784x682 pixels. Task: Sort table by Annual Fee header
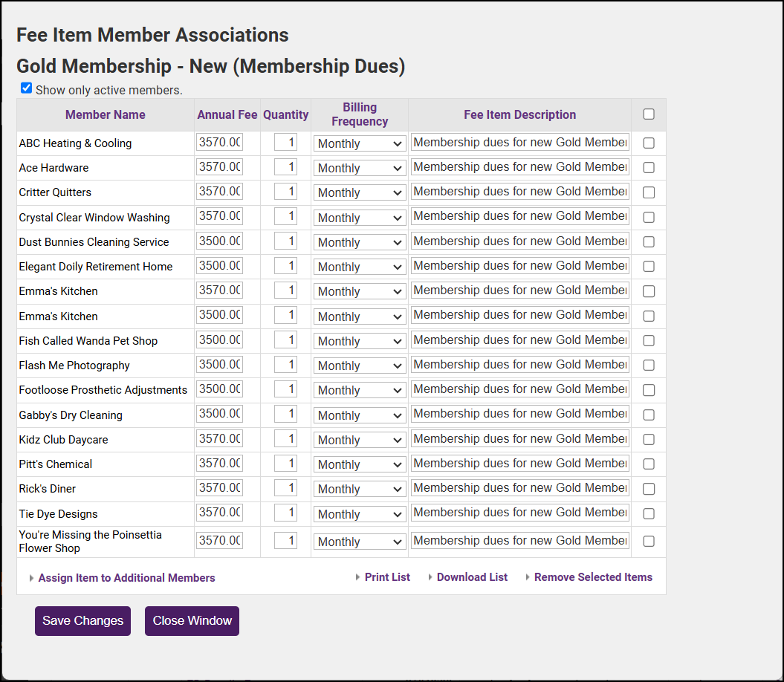pos(227,114)
